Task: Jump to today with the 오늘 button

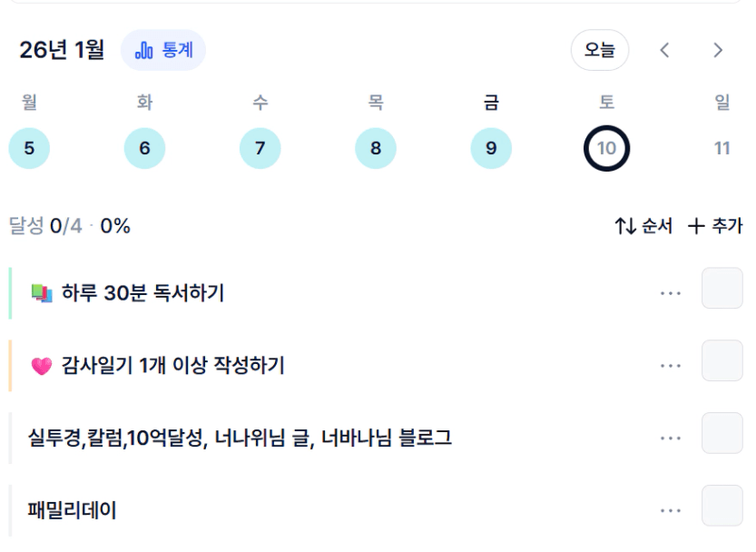Action: tap(599, 51)
